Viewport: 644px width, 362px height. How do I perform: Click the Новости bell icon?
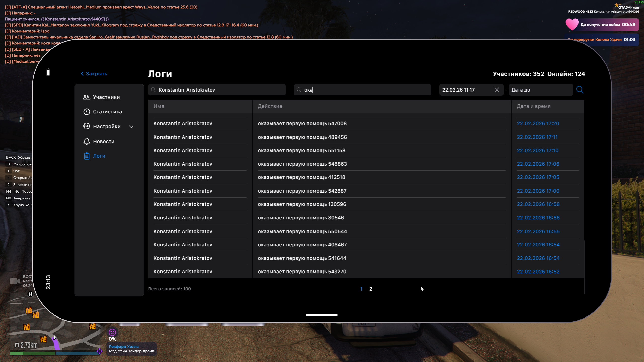[x=87, y=141]
